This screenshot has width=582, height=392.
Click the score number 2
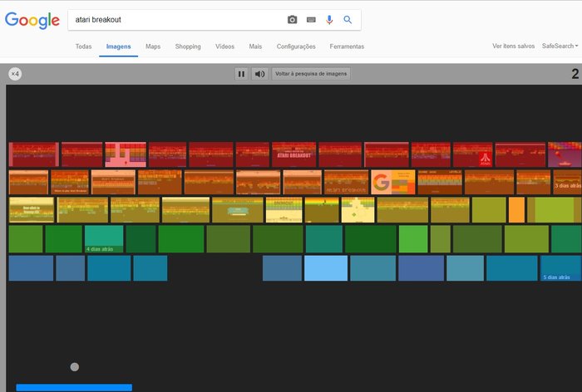575,74
